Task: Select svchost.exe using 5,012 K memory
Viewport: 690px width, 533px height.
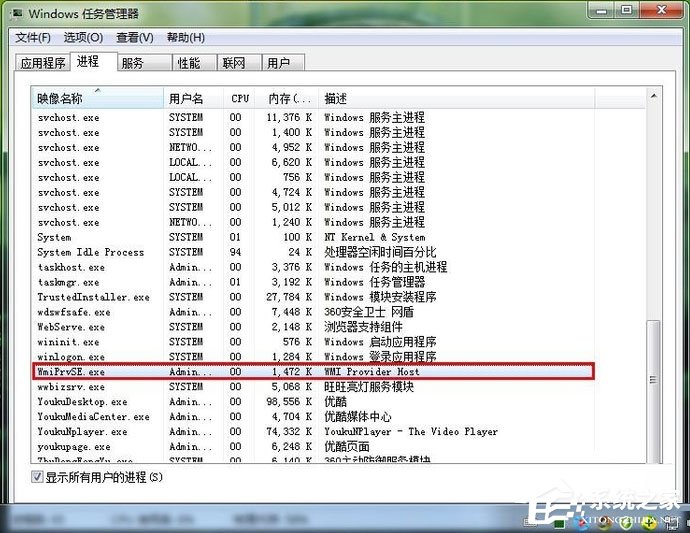Action: (313, 207)
